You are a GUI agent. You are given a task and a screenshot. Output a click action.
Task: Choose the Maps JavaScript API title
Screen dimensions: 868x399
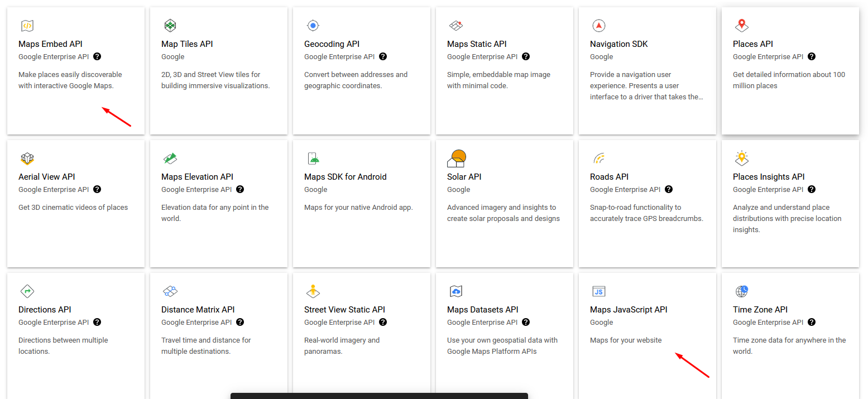(x=629, y=310)
